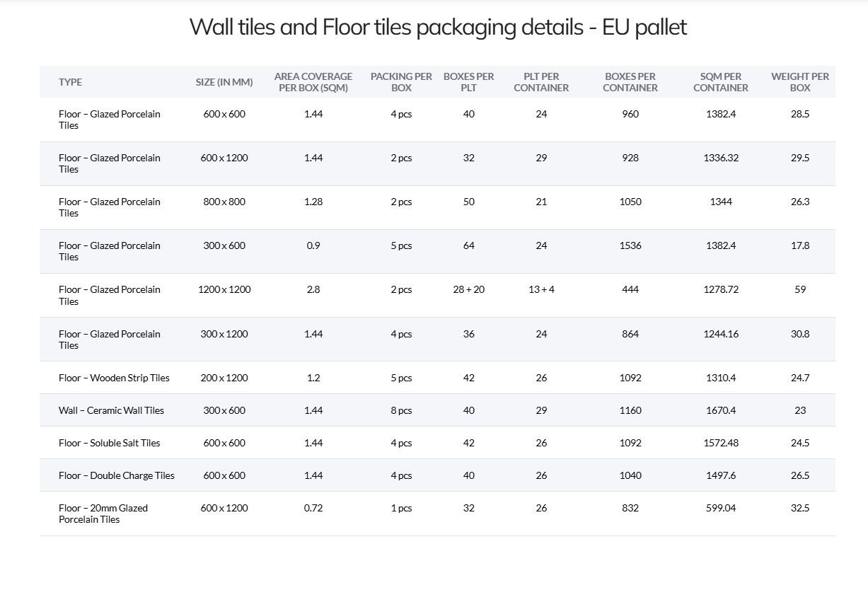Image resolution: width=868 pixels, height=602 pixels.
Task: Click the PACKING PER BOX header
Action: tap(401, 82)
